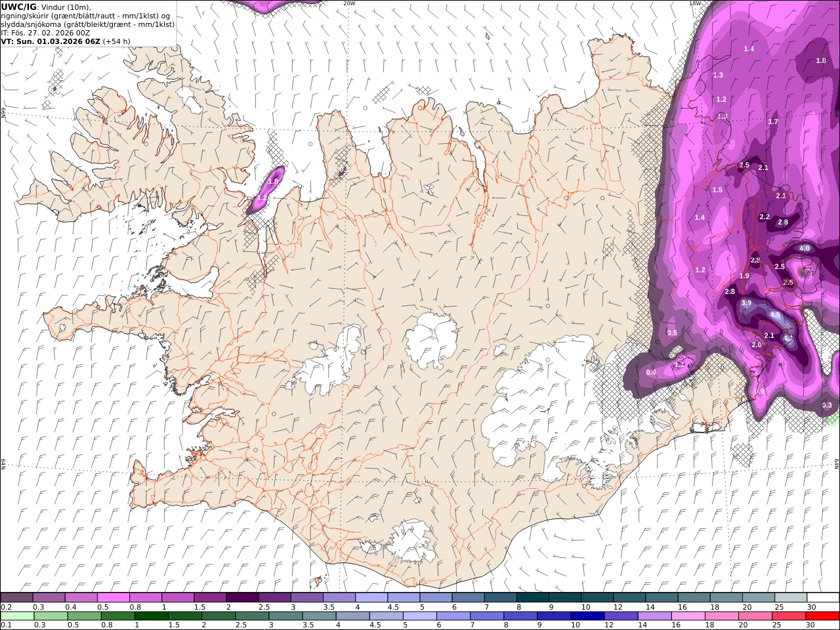Screen dimensions: 840x630
Task: Select the violet swatch labeled 12 in lower legend
Action: pos(621,616)
